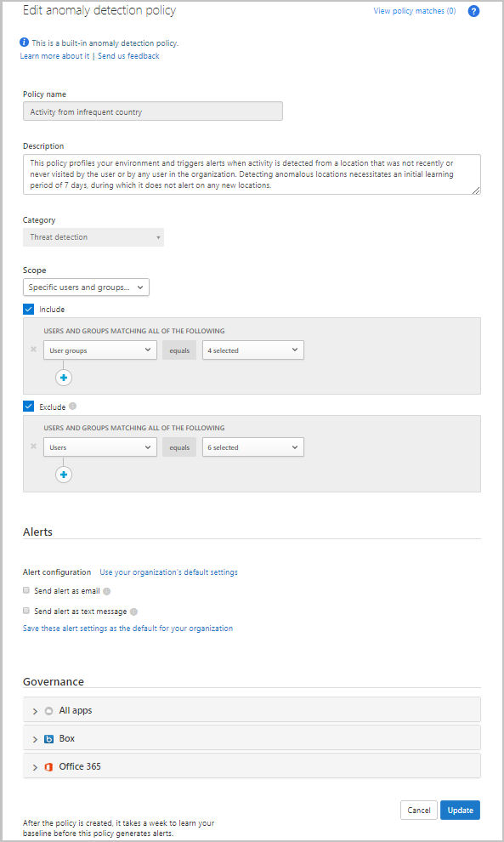
Task: Open View policy matches link
Action: tap(415, 11)
